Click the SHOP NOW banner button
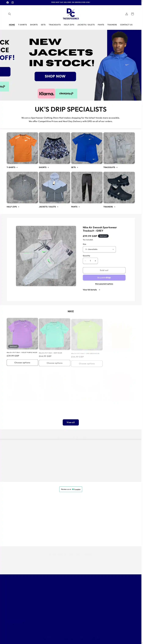Screen dimensions: 143x644 (x=55, y=76)
